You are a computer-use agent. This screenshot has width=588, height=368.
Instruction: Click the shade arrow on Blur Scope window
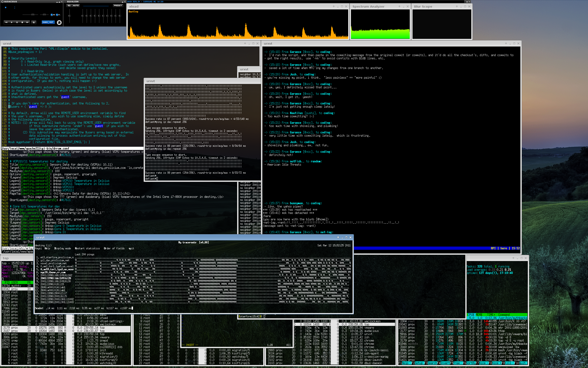pyautogui.click(x=457, y=7)
